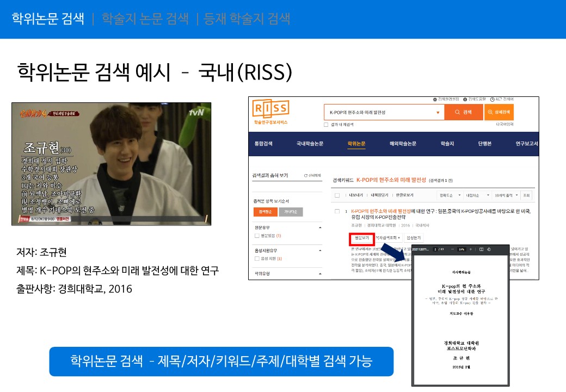Screen dimensions: 566x392
Task: Check the select-all results checkbox
Action: 337,195
